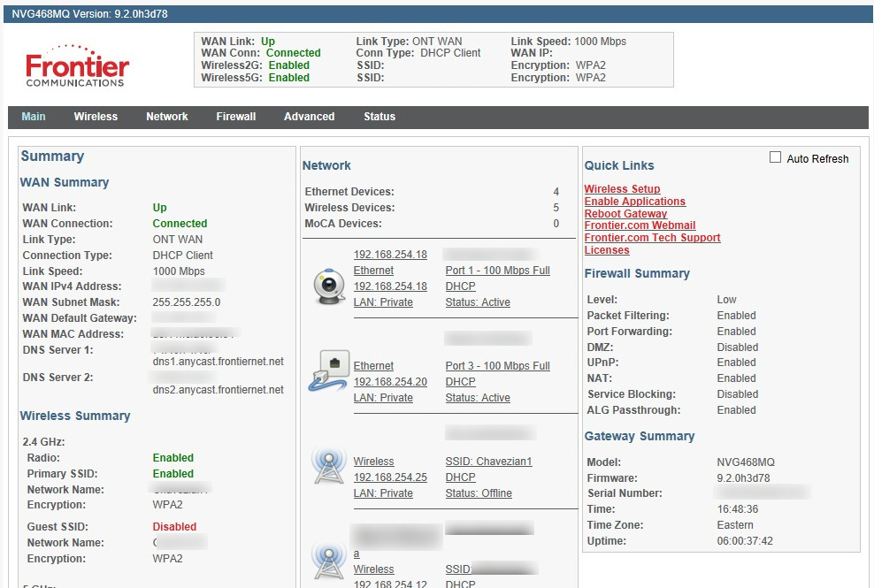Click the Link Speed 1000 Mbps value in WAN Summary
The image size is (874, 588).
click(179, 271)
